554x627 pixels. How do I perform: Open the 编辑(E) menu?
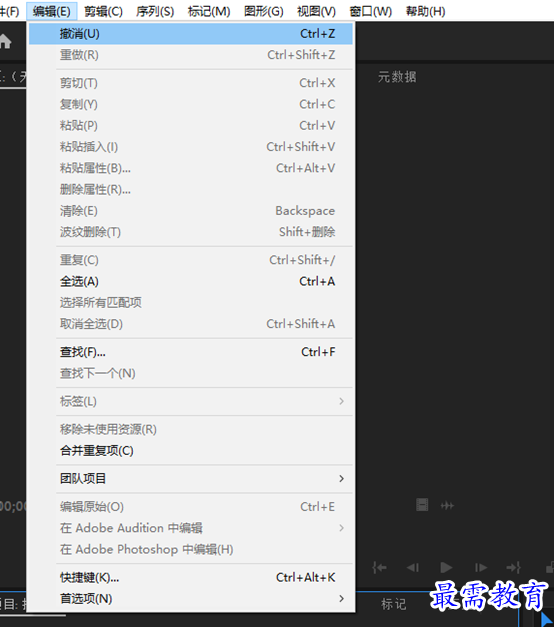click(52, 11)
